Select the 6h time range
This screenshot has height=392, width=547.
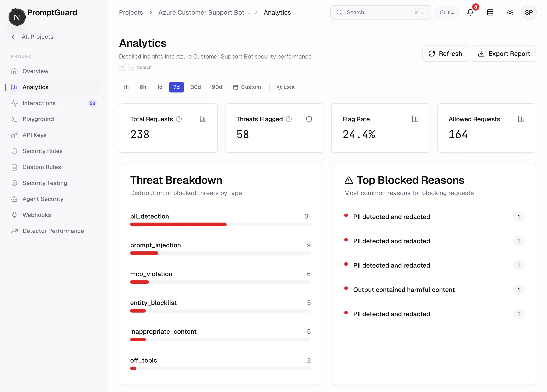click(143, 87)
